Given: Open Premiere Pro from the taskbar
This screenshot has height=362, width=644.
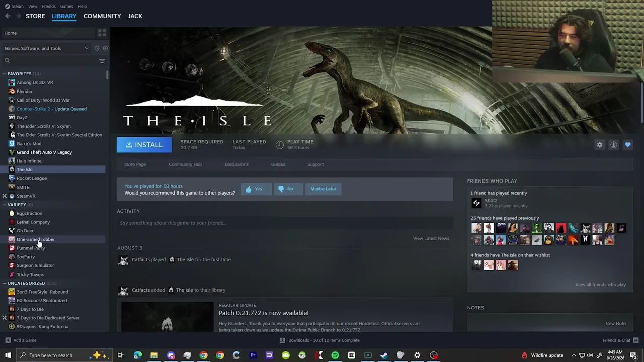Looking at the screenshot, I should pyautogui.click(x=253, y=355).
